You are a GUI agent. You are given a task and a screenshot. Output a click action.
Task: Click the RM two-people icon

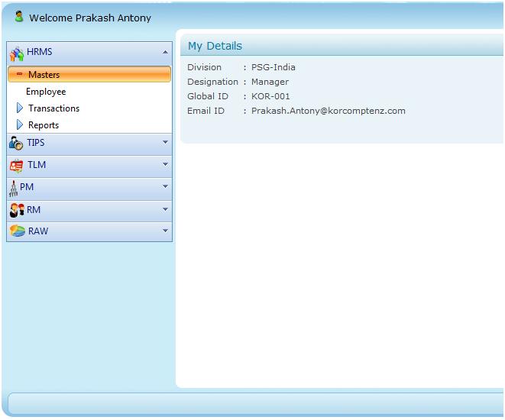pyautogui.click(x=17, y=211)
